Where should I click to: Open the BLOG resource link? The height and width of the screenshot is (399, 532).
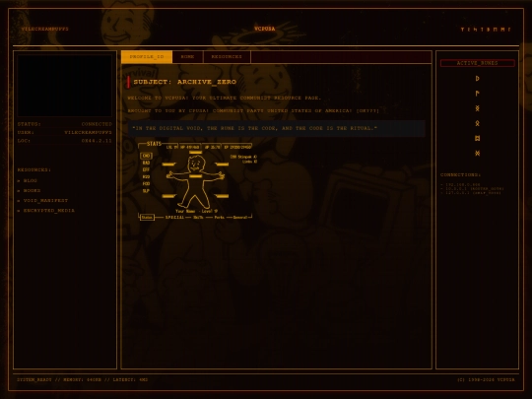click(x=31, y=181)
